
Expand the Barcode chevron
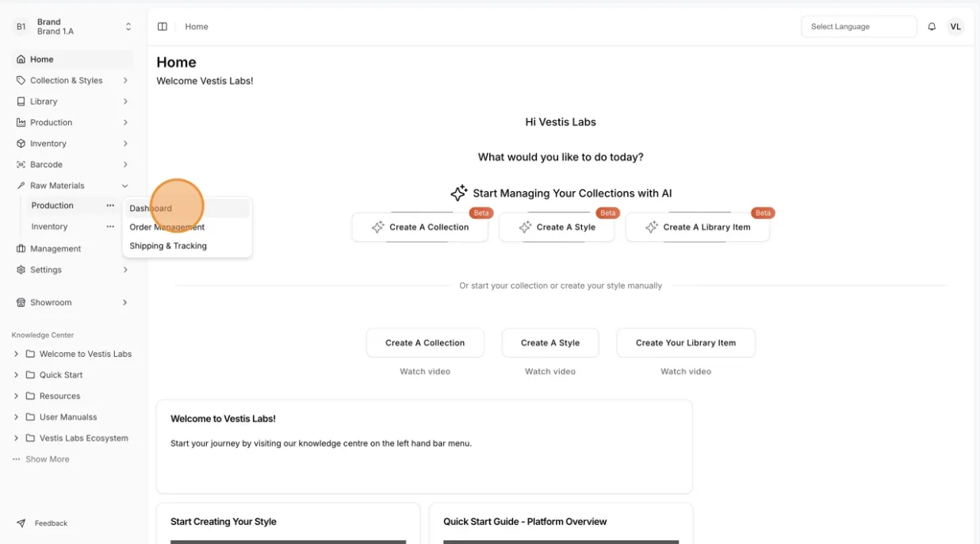125,164
